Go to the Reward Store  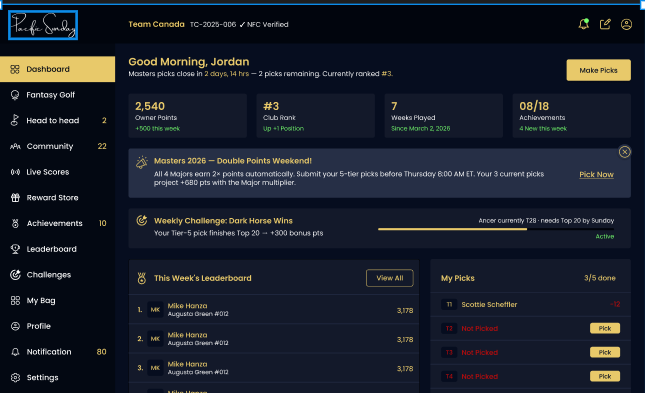(58, 198)
